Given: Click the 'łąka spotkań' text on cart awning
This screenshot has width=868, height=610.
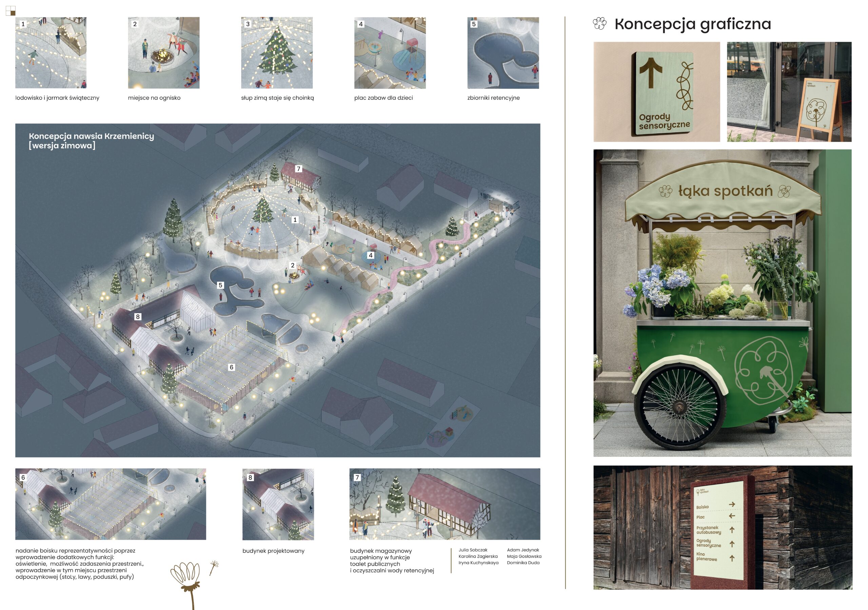Looking at the screenshot, I should 725,191.
